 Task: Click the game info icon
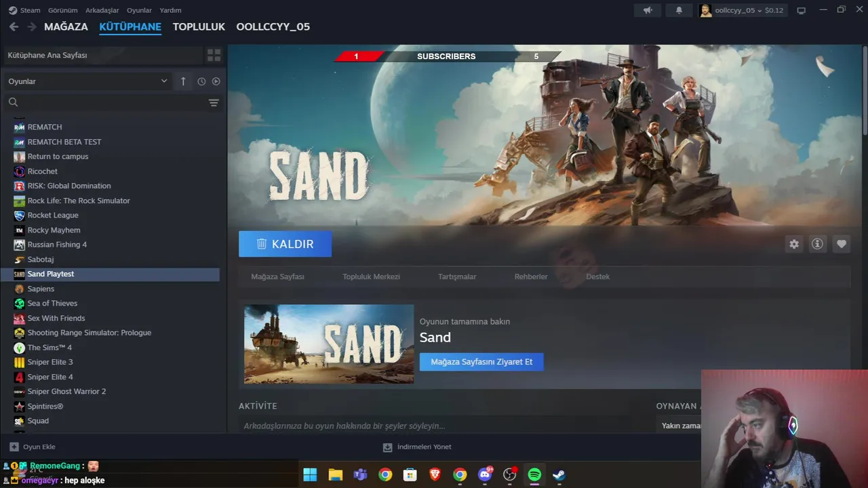coord(818,244)
